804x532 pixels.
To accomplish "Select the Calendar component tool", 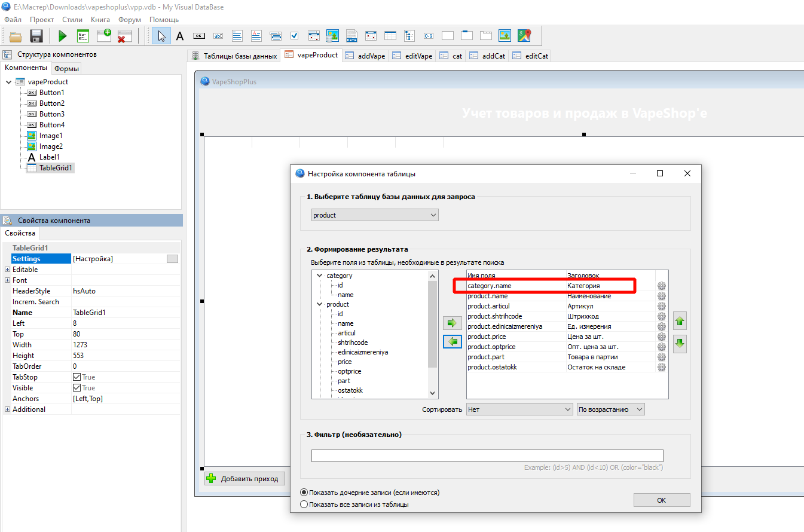I will point(371,36).
